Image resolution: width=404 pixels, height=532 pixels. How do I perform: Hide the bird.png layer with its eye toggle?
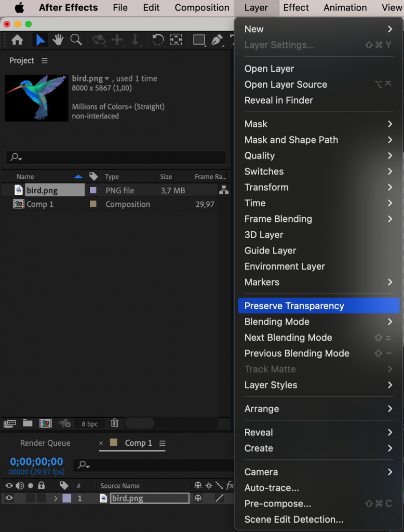[x=8, y=498]
